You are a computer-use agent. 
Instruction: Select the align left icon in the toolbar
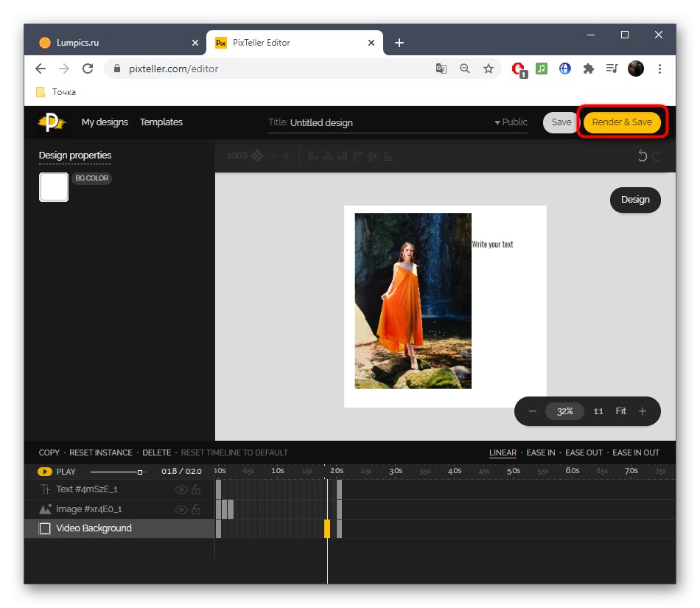pos(312,156)
